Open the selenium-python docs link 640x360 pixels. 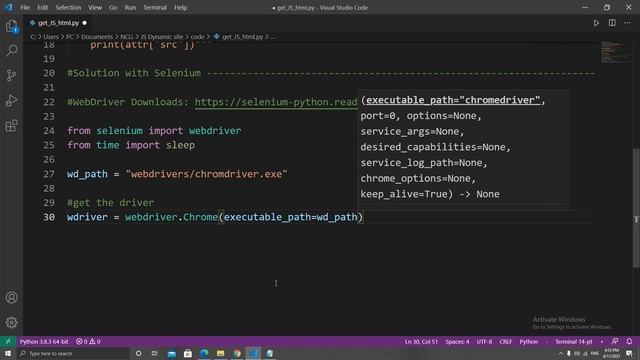pyautogui.click(x=276, y=102)
